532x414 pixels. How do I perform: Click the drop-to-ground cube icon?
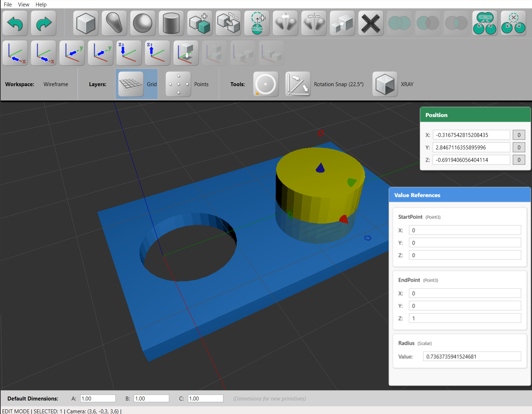[186, 53]
